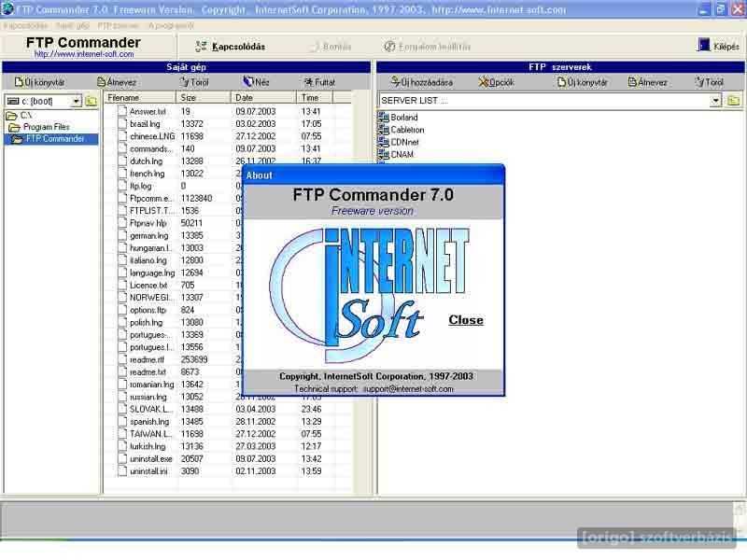747x560 pixels.
Task: Open the A programról menu
Action: [171, 25]
